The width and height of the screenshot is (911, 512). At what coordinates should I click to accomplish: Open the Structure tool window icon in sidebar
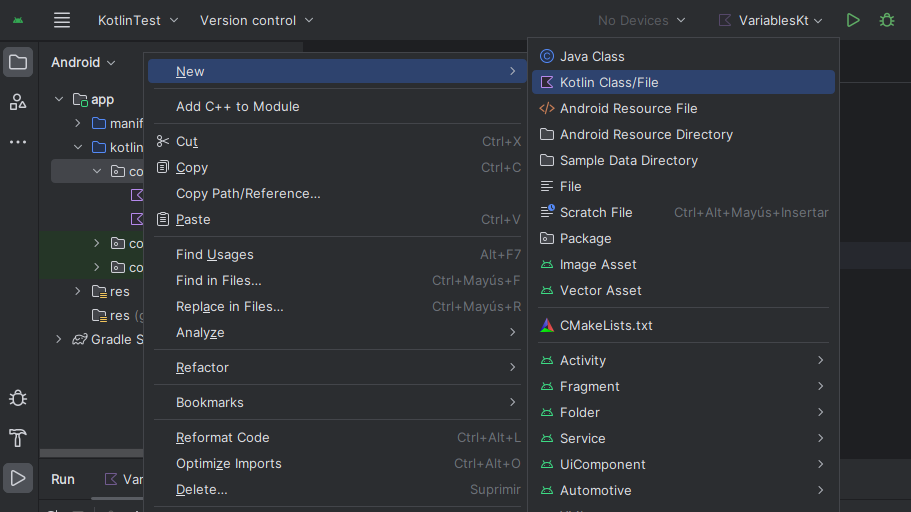[18, 102]
